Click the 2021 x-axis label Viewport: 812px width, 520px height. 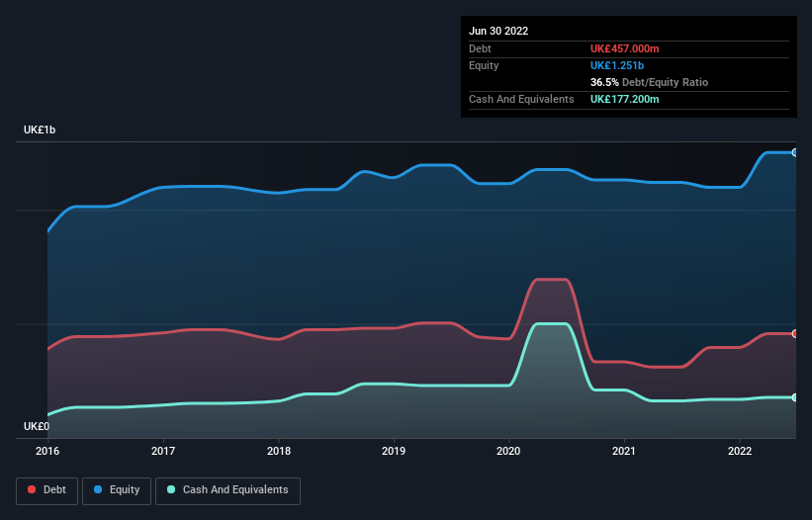[624, 451]
